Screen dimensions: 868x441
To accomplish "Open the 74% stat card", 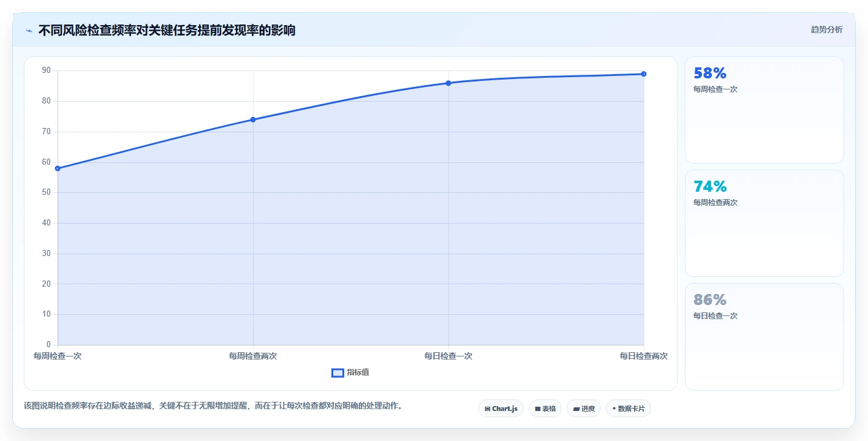I will pos(764,224).
